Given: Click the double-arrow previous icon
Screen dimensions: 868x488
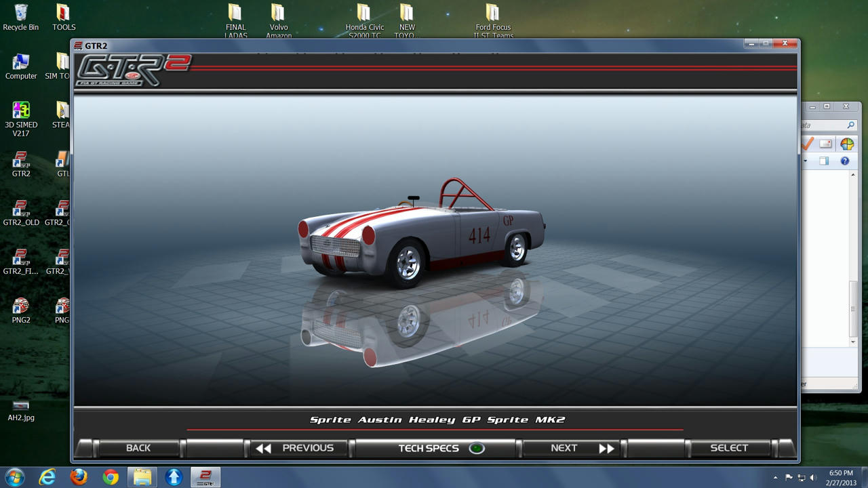Looking at the screenshot, I should 264,448.
